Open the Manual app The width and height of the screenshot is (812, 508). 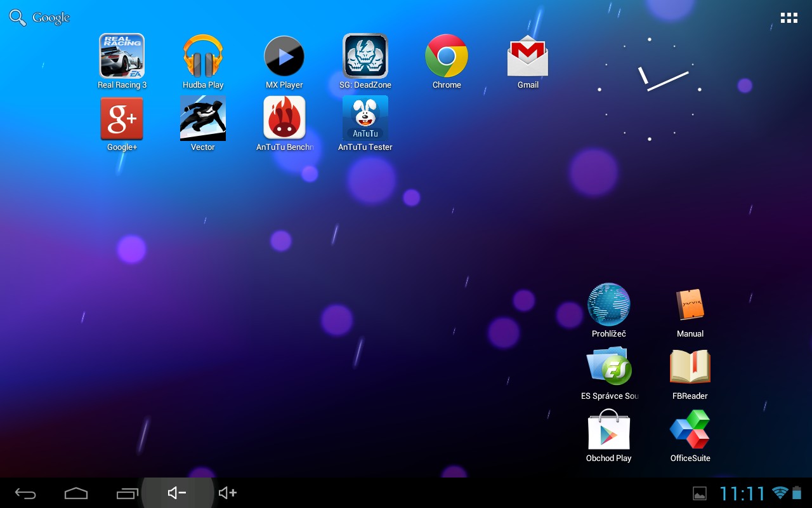pyautogui.click(x=690, y=305)
